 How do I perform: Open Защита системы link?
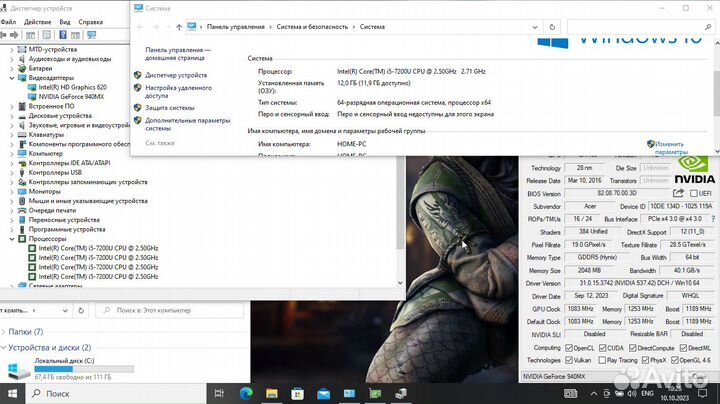(x=169, y=108)
